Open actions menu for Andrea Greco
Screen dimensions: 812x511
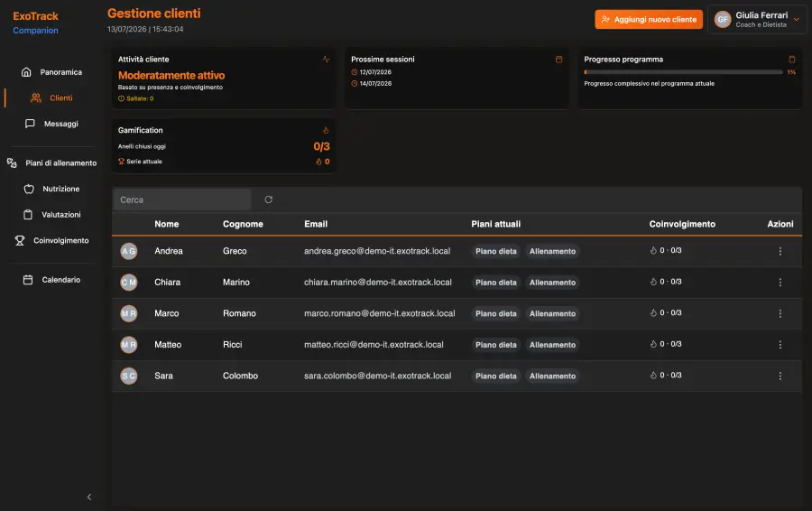(x=780, y=251)
